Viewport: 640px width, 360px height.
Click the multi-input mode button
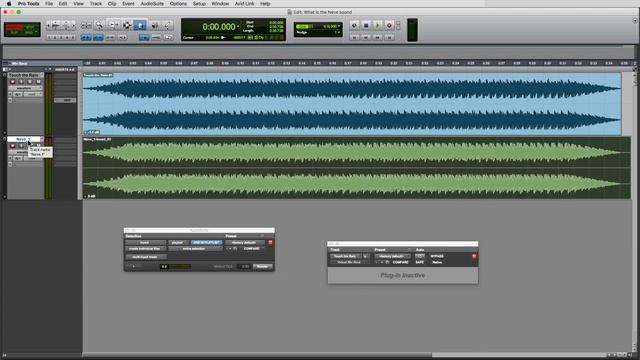tap(146, 257)
